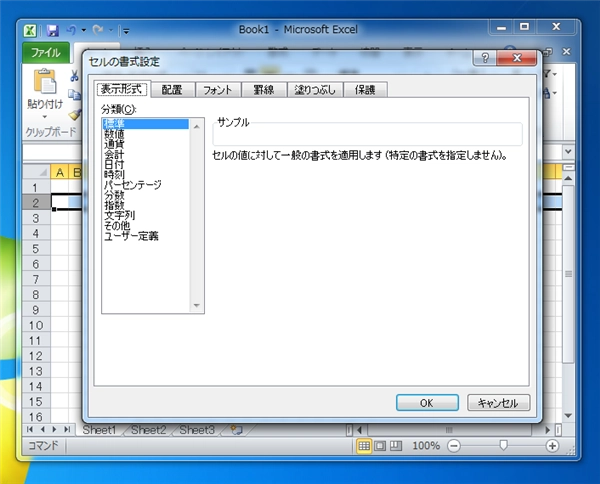This screenshot has width=600, height=484.
Task: Click the horizontal scrollbar right arrow
Action: tap(548, 430)
